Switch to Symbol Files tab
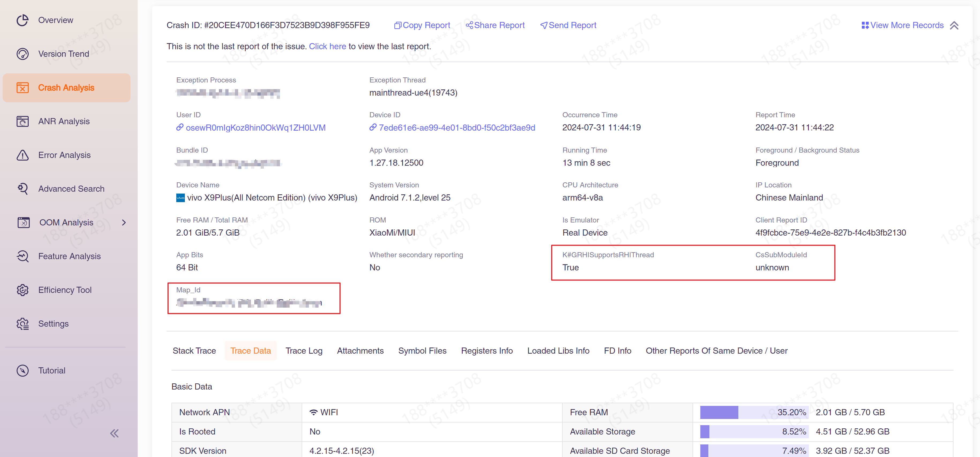The height and width of the screenshot is (457, 980). [x=422, y=351]
